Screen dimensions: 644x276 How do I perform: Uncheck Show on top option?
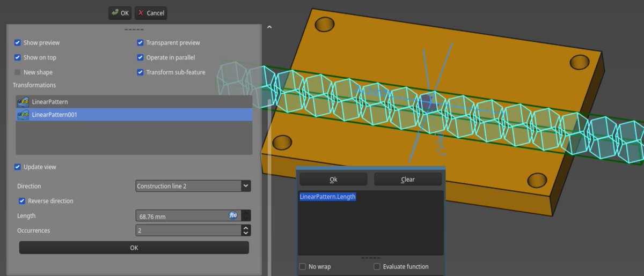click(x=18, y=58)
